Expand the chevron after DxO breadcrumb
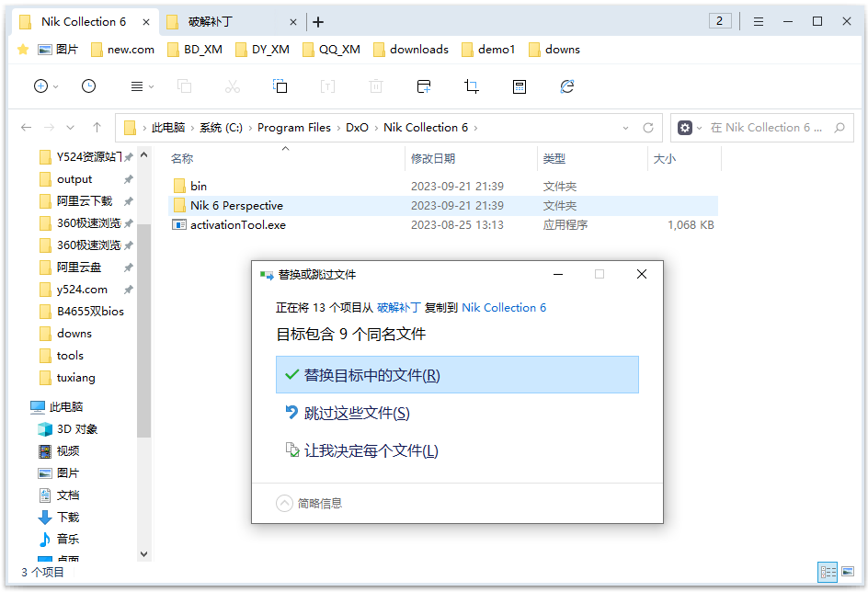 pos(376,128)
